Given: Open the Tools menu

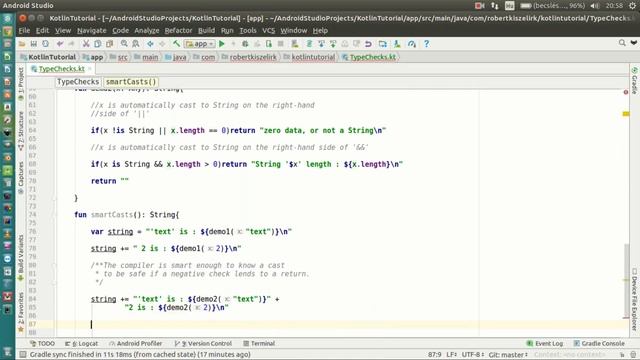Looking at the screenshot, I should 248,31.
